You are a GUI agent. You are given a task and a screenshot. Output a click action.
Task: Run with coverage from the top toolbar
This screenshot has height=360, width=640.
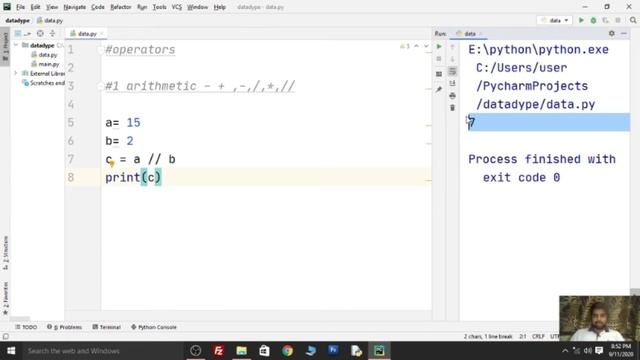605,20
